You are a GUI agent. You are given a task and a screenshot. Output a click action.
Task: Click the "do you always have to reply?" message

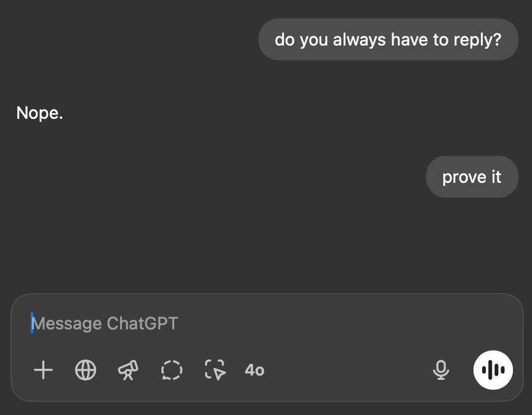[x=388, y=39]
